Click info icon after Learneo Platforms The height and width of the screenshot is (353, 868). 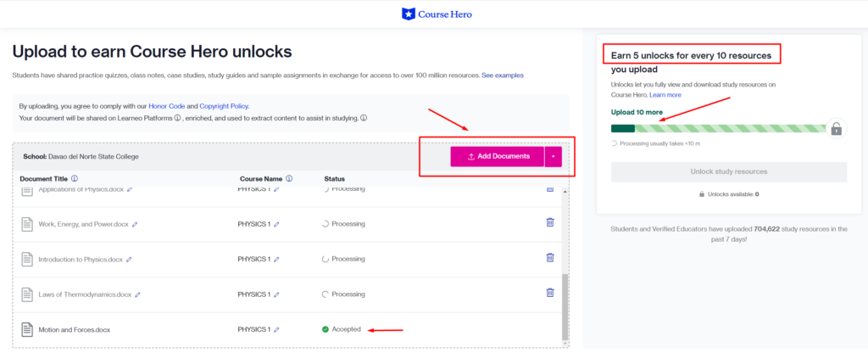point(178,118)
